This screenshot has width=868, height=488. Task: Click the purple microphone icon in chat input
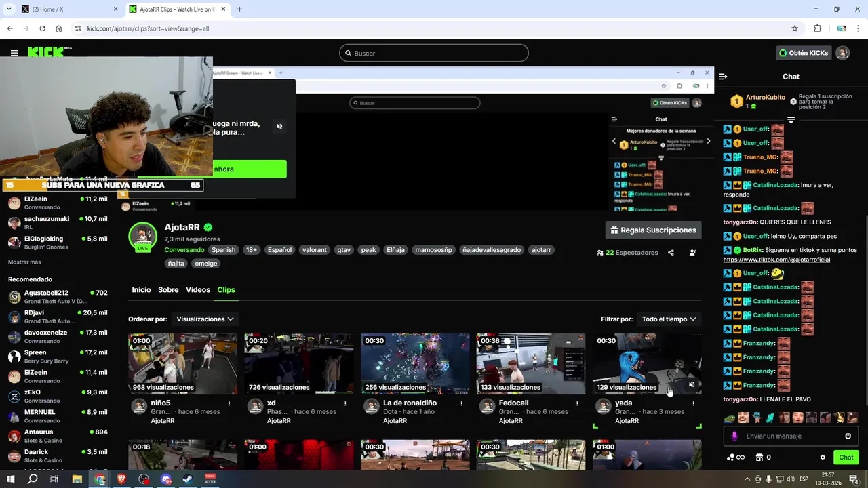tap(734, 436)
